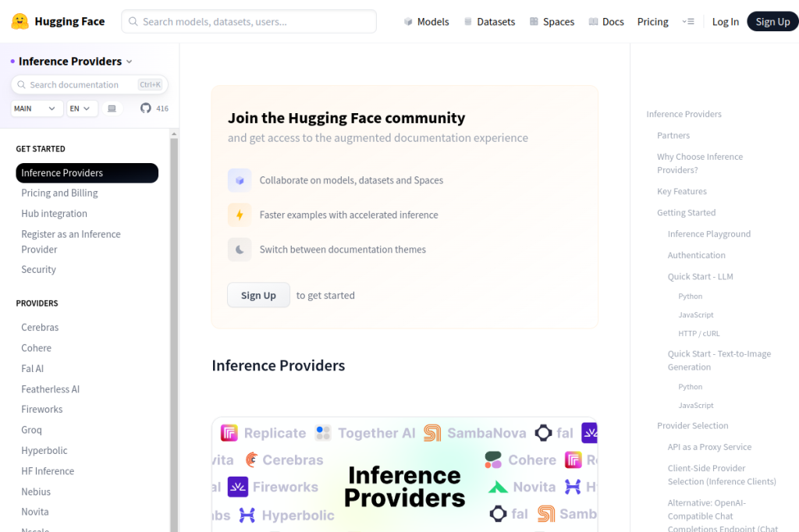Screen dimensions: 799x532
Task: Click the Docs book icon
Action: pos(593,21)
